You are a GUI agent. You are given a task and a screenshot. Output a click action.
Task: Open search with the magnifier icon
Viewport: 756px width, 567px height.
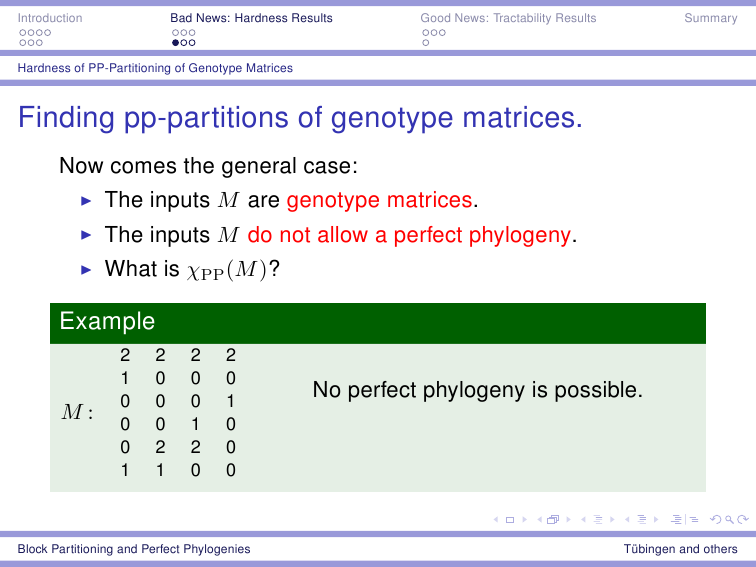729,520
